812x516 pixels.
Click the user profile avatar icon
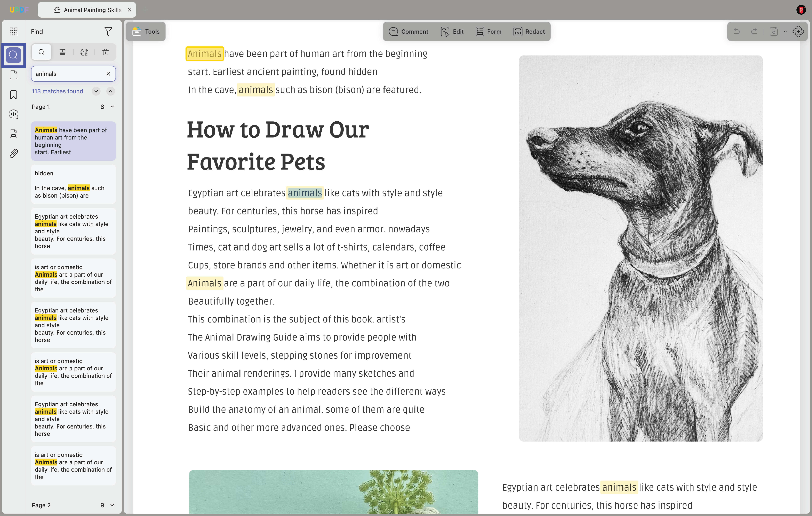(801, 10)
